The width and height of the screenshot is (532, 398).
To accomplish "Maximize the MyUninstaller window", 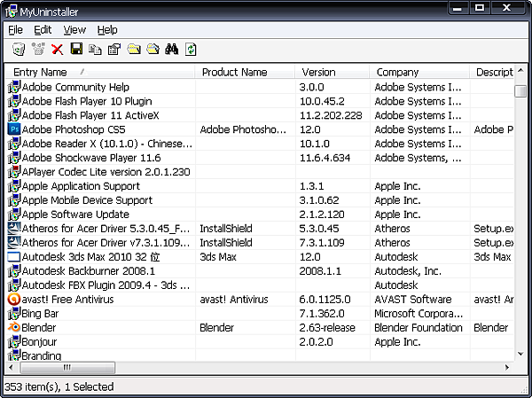I will (x=480, y=8).
